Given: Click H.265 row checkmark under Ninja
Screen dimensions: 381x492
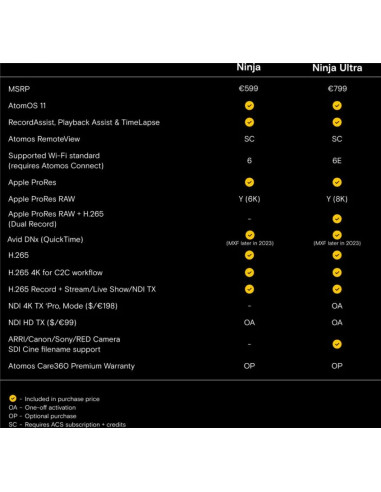Looking at the screenshot, I should pyautogui.click(x=249, y=255).
